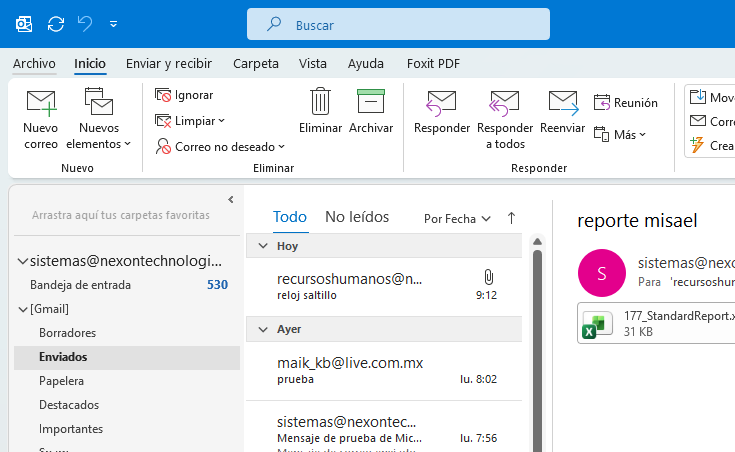Viewport: 735px width, 452px height.
Task: Create a Nuevo correo
Action: [x=41, y=119]
